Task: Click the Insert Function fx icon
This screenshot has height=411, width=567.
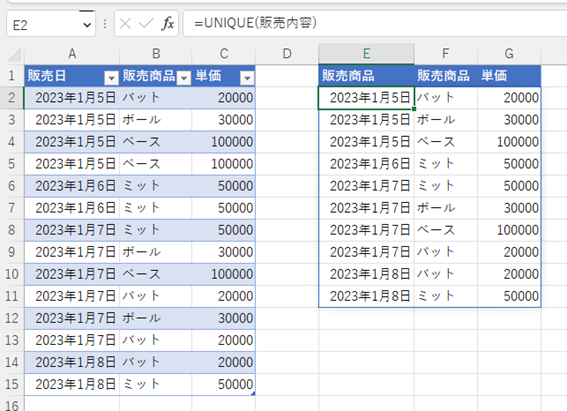Action: 168,24
